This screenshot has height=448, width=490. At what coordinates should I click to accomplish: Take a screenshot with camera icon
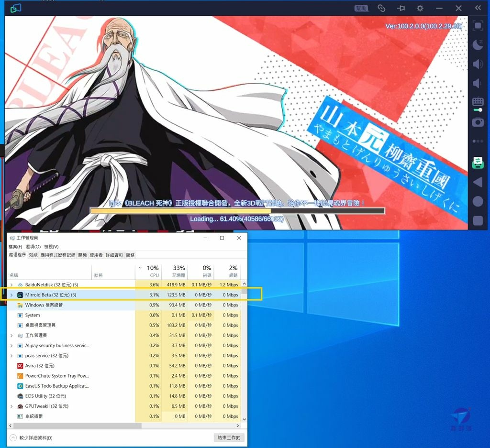tap(478, 122)
